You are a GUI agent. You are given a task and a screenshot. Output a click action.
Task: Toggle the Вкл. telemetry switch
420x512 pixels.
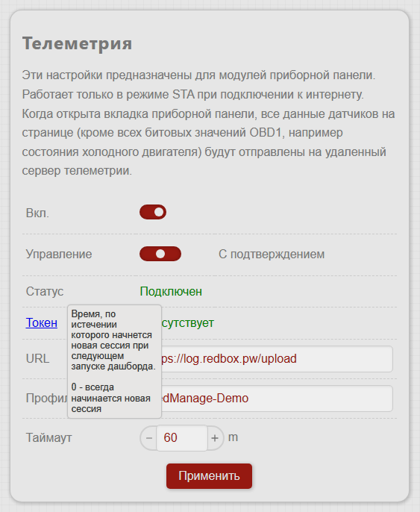coord(153,212)
